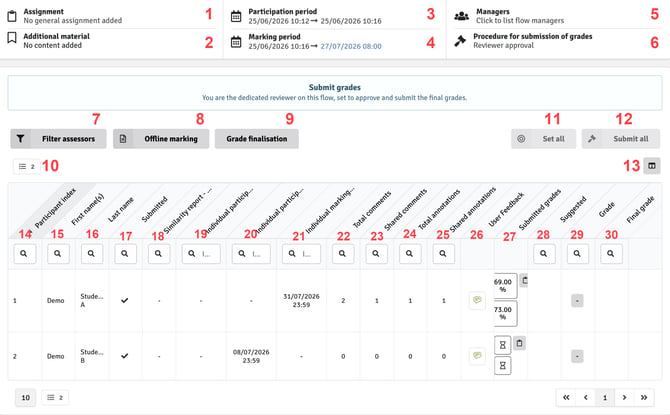Open the user feedback icon for Student A

click(477, 300)
